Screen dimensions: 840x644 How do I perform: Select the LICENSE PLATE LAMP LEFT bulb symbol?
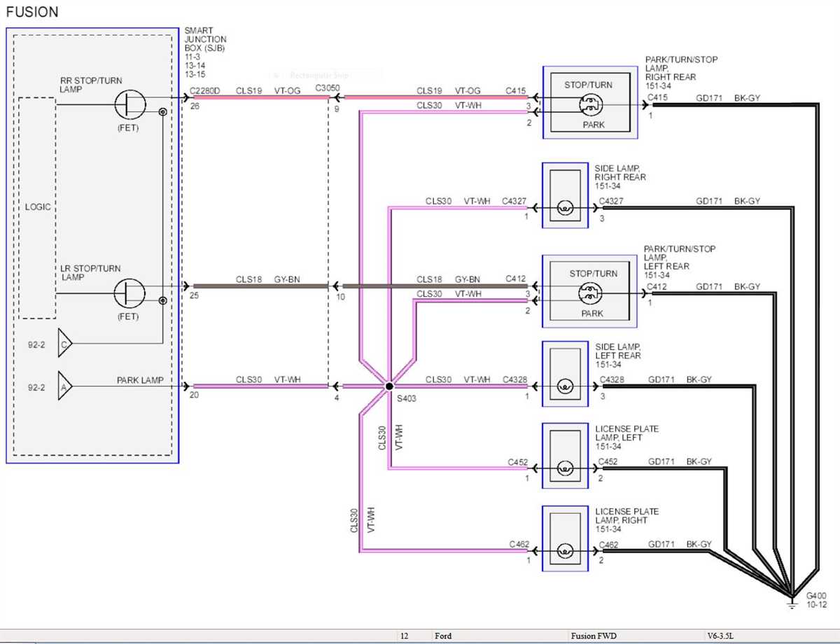pyautogui.click(x=564, y=468)
